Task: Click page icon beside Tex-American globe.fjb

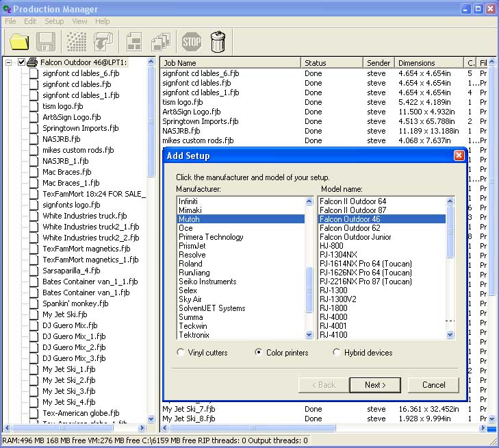Action: (34, 413)
